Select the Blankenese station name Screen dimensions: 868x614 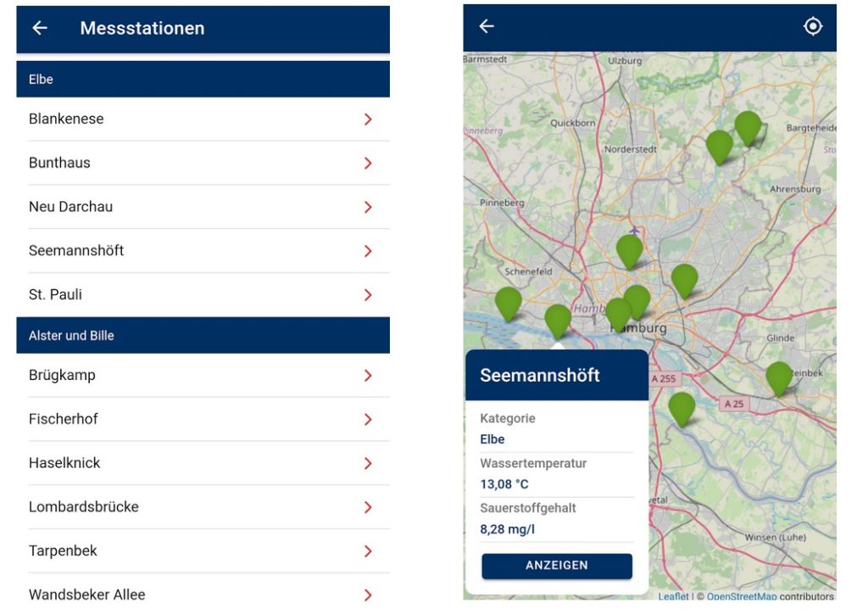[x=66, y=119]
